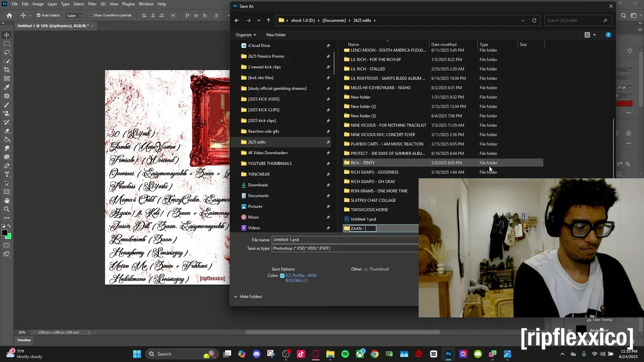This screenshot has width=644, height=362.
Task: Click the Quick Mask mode icon
Action: pyautogui.click(x=7, y=245)
